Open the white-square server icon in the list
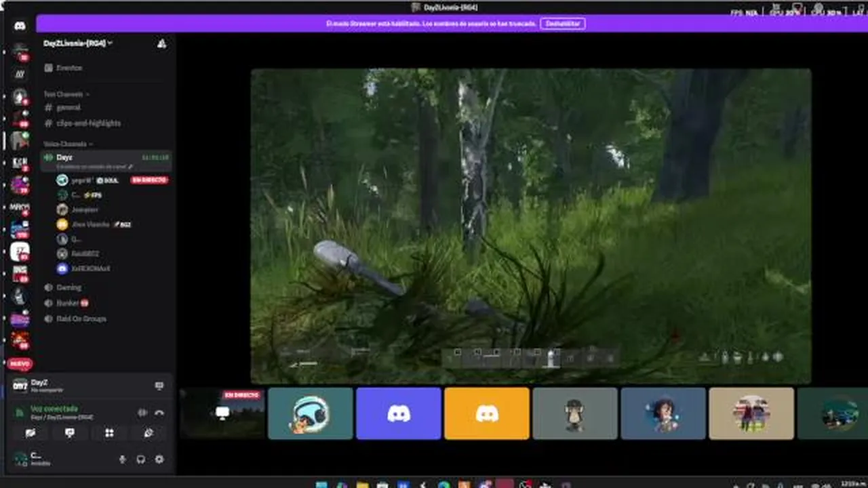This screenshot has height=488, width=868. coord(20,252)
